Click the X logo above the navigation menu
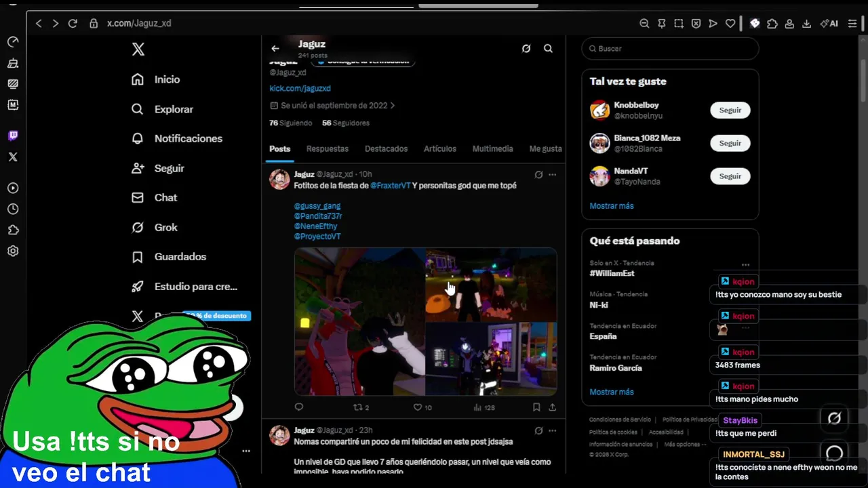The width and height of the screenshot is (868, 488). point(138,49)
